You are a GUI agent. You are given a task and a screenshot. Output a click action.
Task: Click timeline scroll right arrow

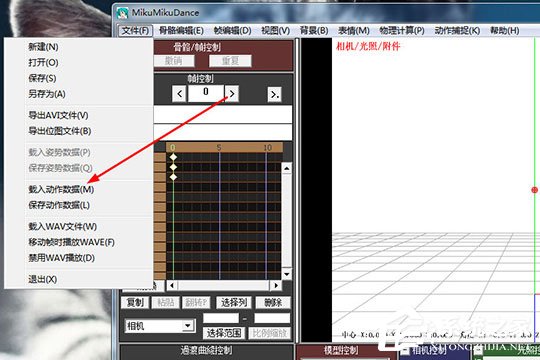(276, 285)
